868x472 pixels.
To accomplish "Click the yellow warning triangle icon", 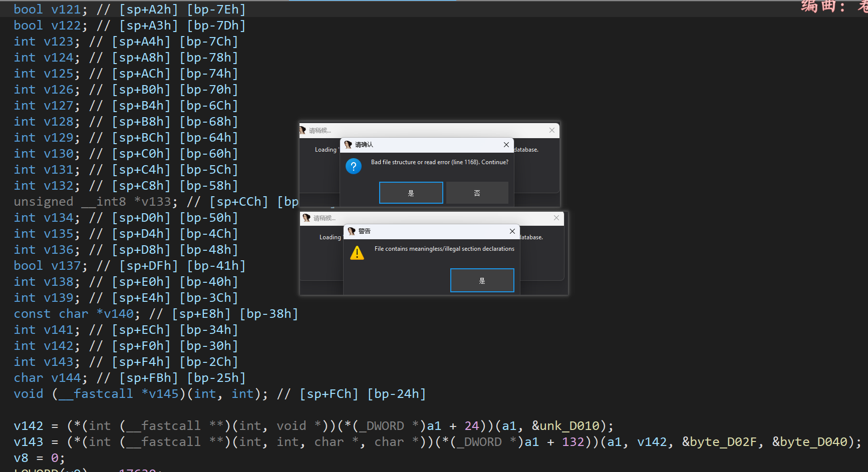I will pos(357,253).
